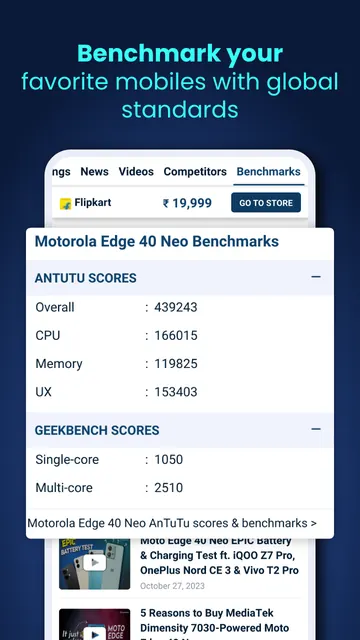Click the Flipkart store name
Viewport: 360px width, 640px height.
(93, 202)
